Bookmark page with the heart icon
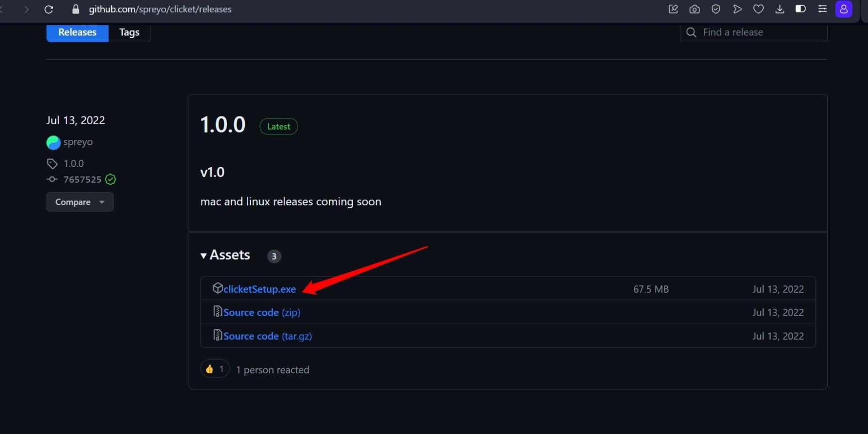Screen dimensions: 868x434 pos(758,9)
